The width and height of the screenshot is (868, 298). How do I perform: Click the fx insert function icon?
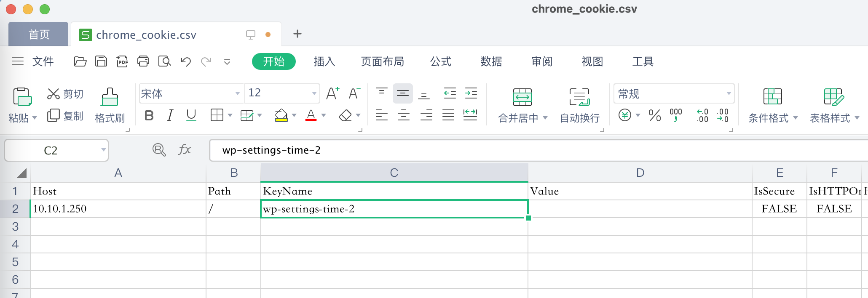185,150
